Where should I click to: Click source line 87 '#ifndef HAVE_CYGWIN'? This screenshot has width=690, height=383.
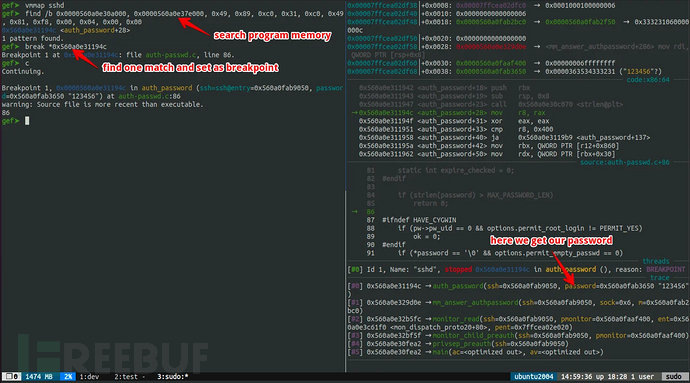[x=411, y=220]
